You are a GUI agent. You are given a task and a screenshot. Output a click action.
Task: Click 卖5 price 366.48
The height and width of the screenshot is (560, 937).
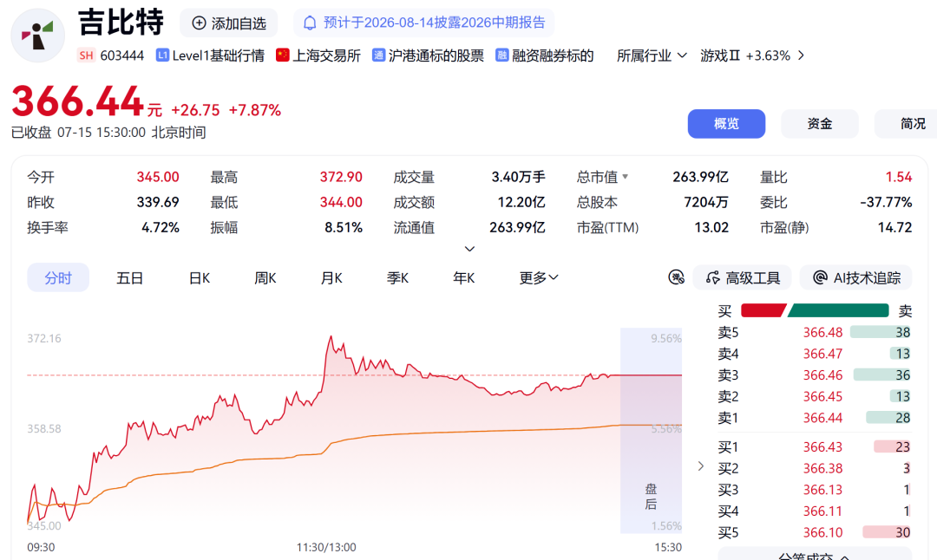822,333
